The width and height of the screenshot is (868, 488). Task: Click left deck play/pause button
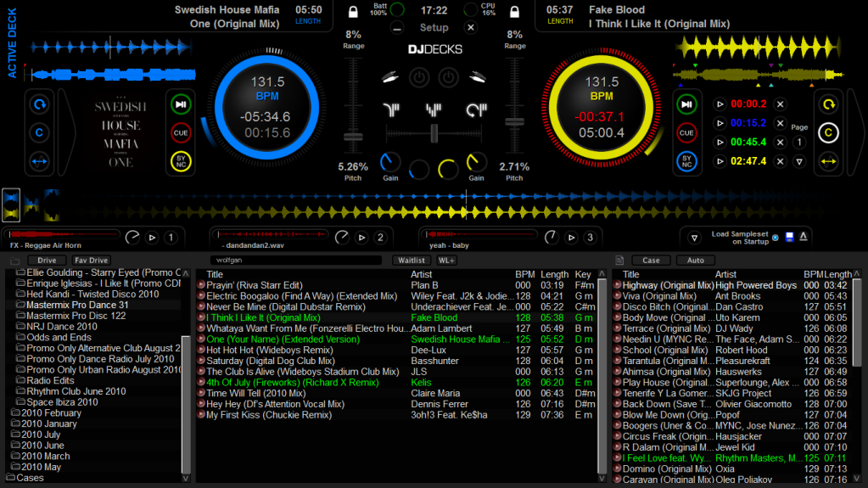pyautogui.click(x=181, y=104)
